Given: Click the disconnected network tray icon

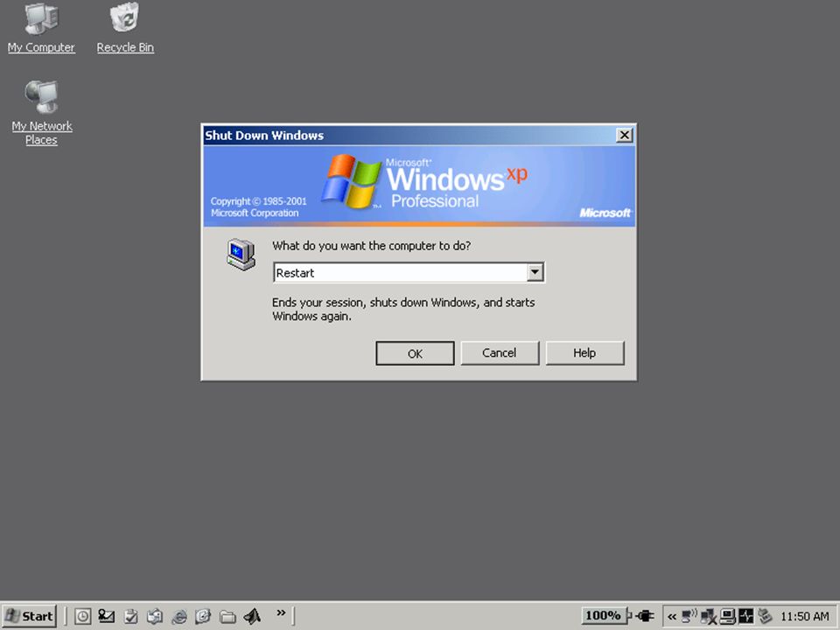Looking at the screenshot, I should pos(708,617).
